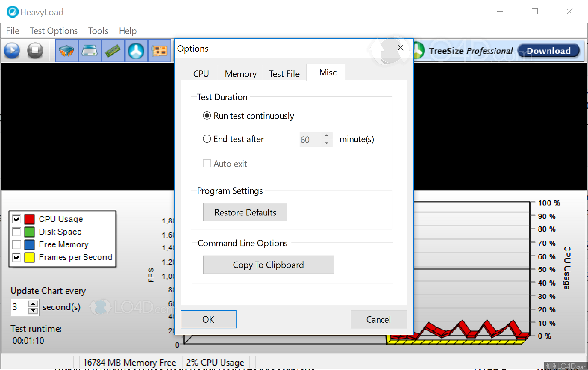Toggle the Simulate Disk Access icon
This screenshot has width=588, height=370.
[x=136, y=51]
